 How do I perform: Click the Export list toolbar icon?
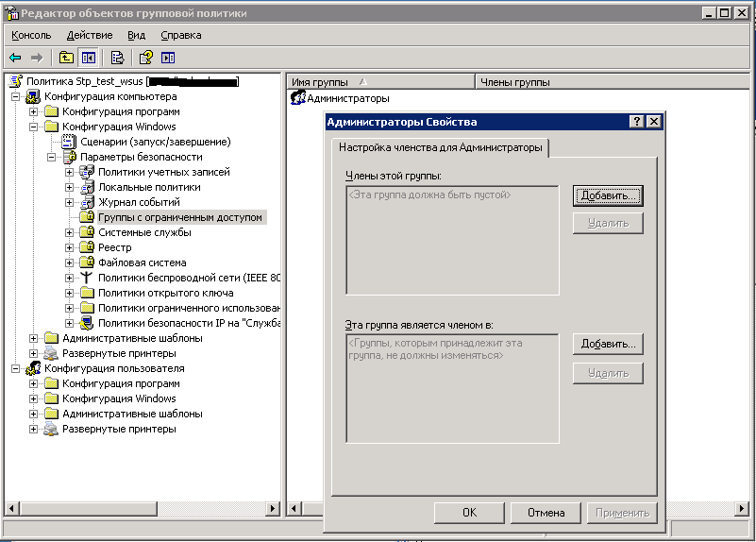117,58
